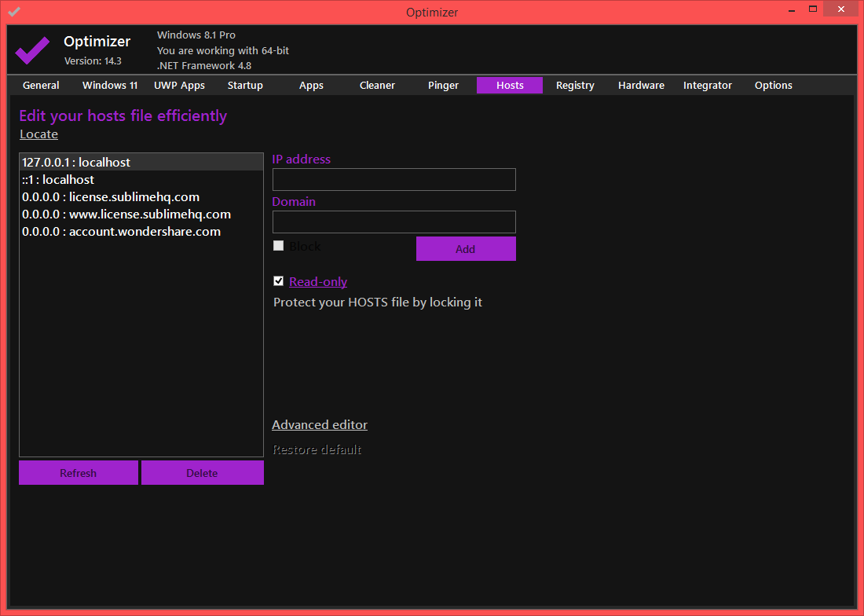
Task: Click the Locate link
Action: tap(38, 134)
